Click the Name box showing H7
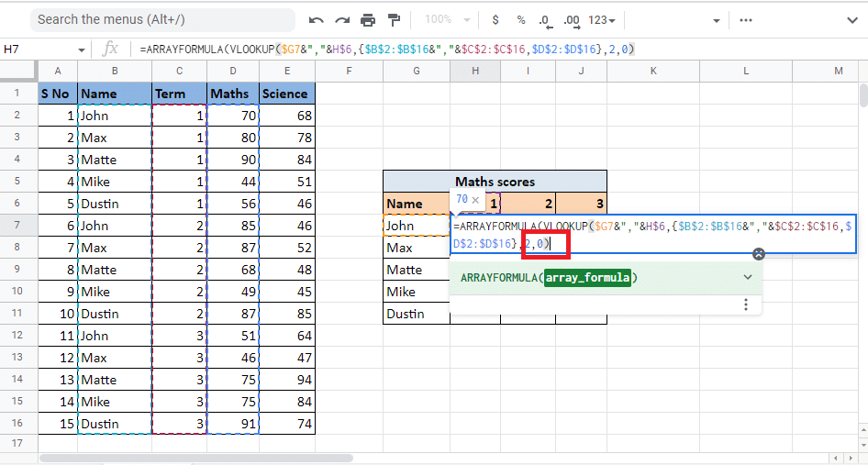 coord(38,50)
